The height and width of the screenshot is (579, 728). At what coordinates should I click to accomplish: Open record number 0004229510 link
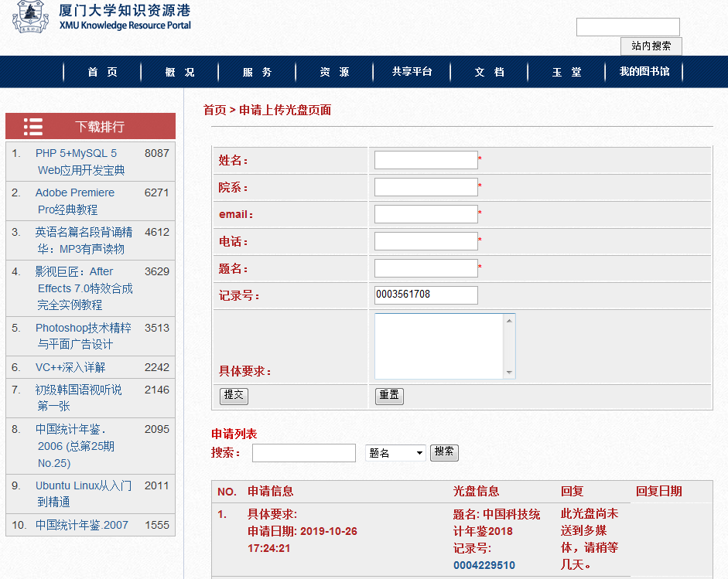coord(484,565)
